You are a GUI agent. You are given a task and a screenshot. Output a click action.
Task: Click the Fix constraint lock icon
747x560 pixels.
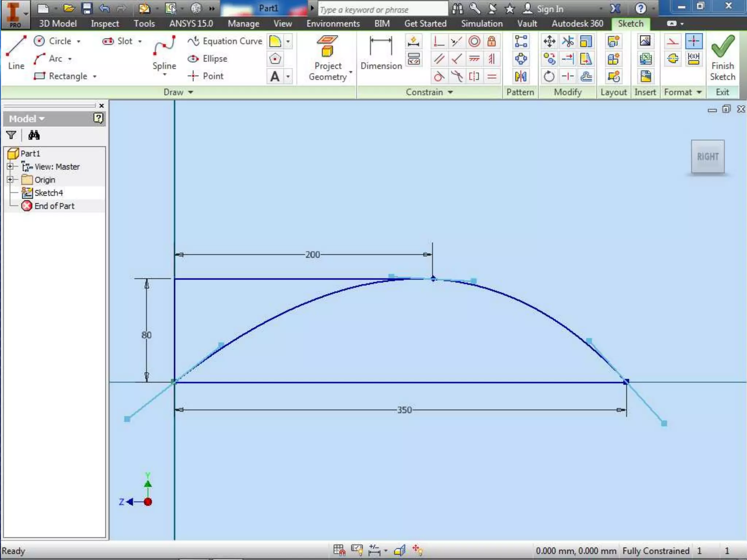click(x=492, y=41)
